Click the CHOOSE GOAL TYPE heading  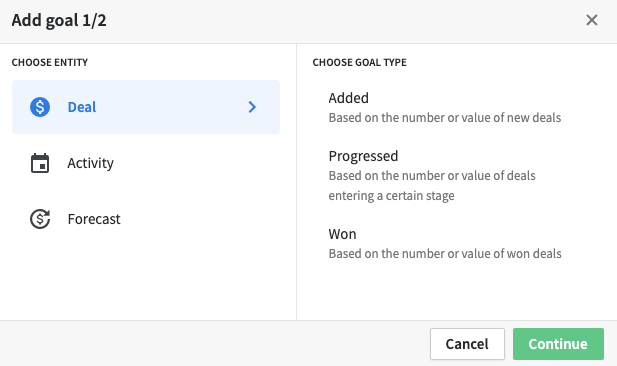click(x=360, y=63)
